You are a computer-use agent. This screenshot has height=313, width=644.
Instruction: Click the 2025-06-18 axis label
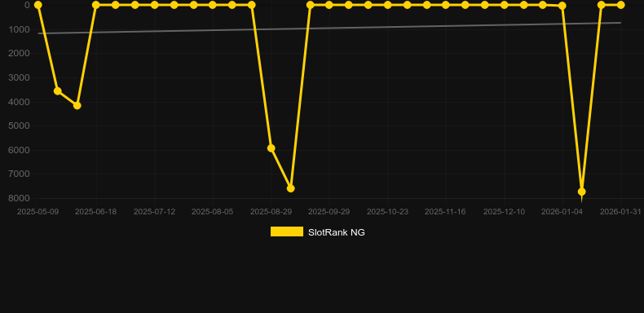[x=96, y=212]
